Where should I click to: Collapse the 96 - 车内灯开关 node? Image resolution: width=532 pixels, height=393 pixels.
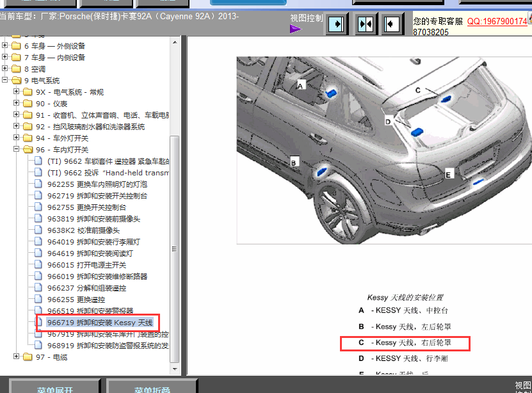[16, 149]
